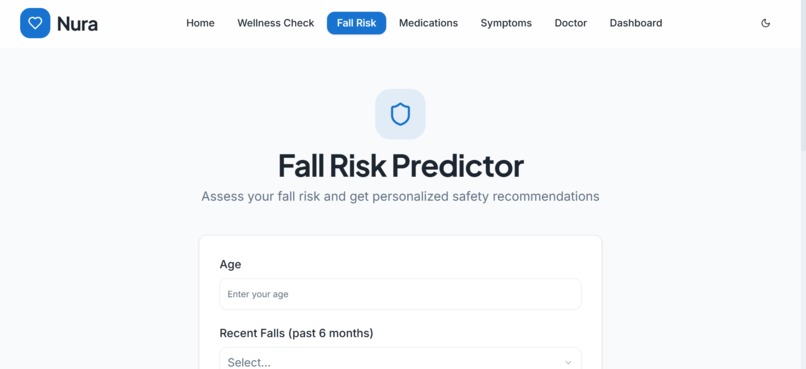Click the Nura brand name text
The height and width of the screenshot is (369, 806).
click(x=77, y=24)
